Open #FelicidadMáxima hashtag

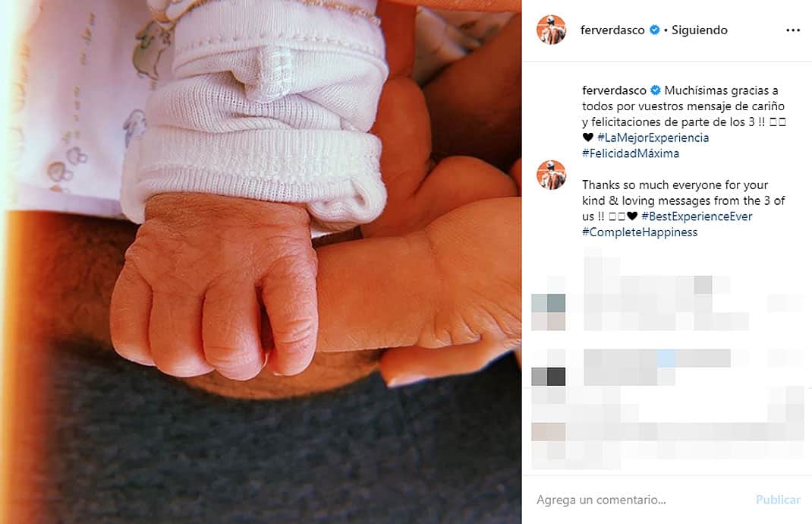coord(630,153)
